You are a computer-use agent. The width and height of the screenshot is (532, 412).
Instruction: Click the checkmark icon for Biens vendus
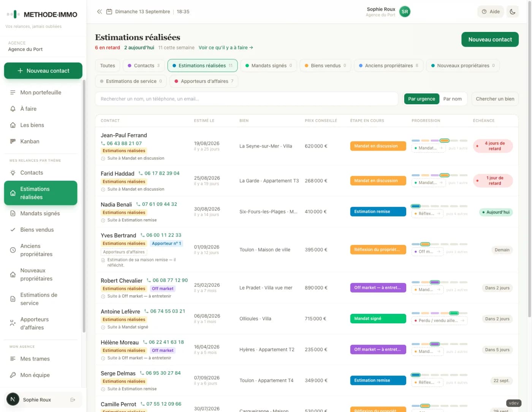pos(13,230)
